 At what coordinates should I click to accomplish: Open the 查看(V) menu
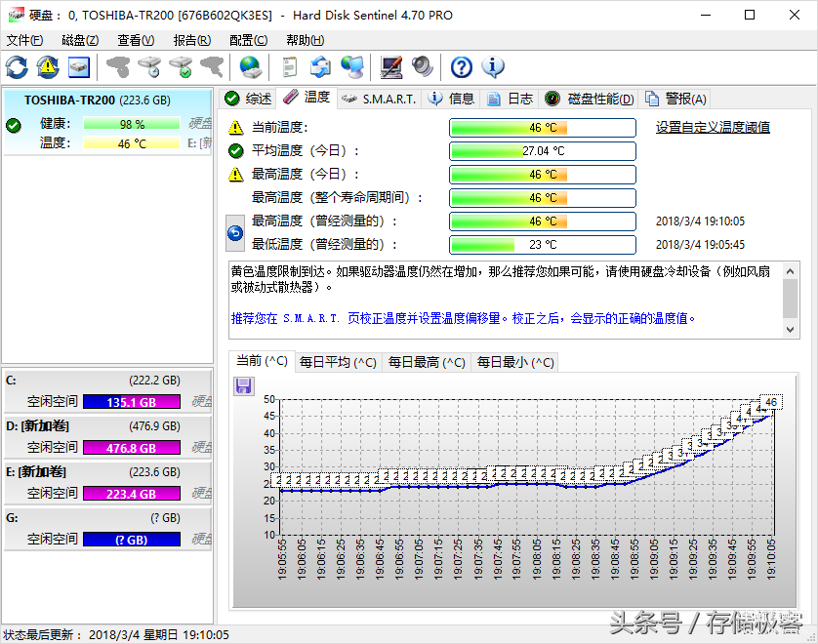(136, 40)
